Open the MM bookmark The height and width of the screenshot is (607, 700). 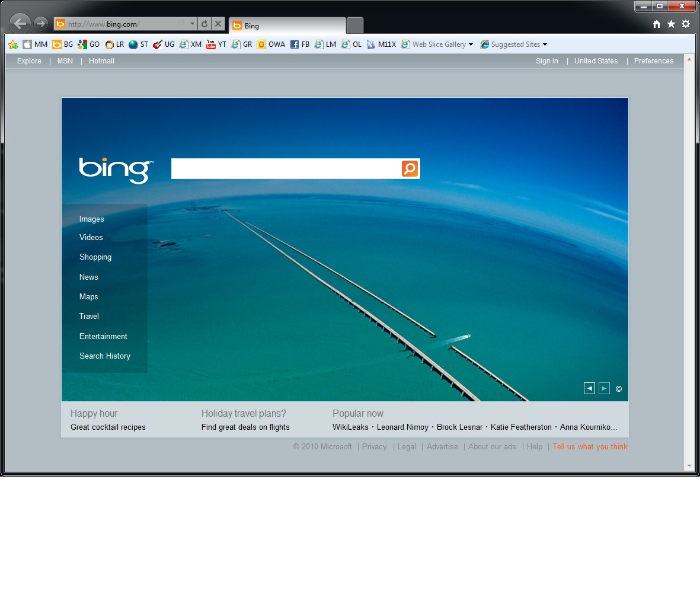(x=36, y=44)
